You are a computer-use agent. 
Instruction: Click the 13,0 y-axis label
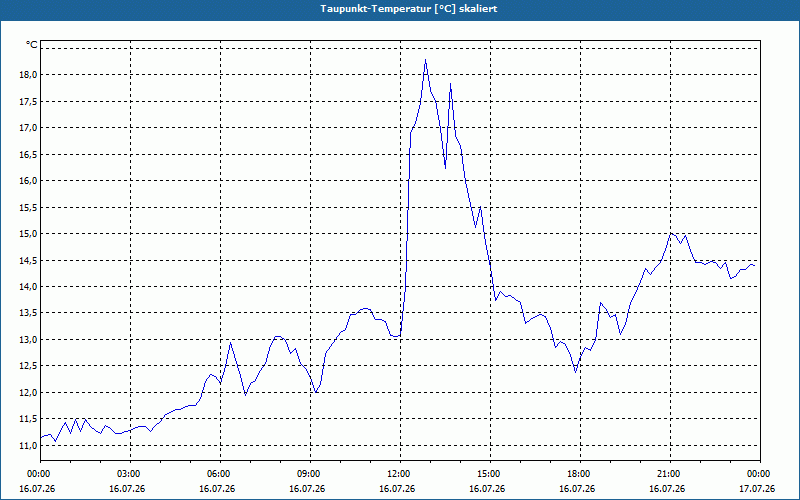tap(28, 339)
